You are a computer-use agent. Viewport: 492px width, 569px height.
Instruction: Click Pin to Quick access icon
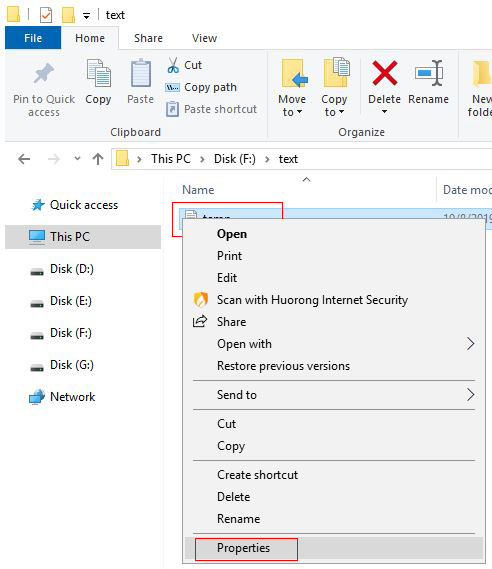pos(44,74)
